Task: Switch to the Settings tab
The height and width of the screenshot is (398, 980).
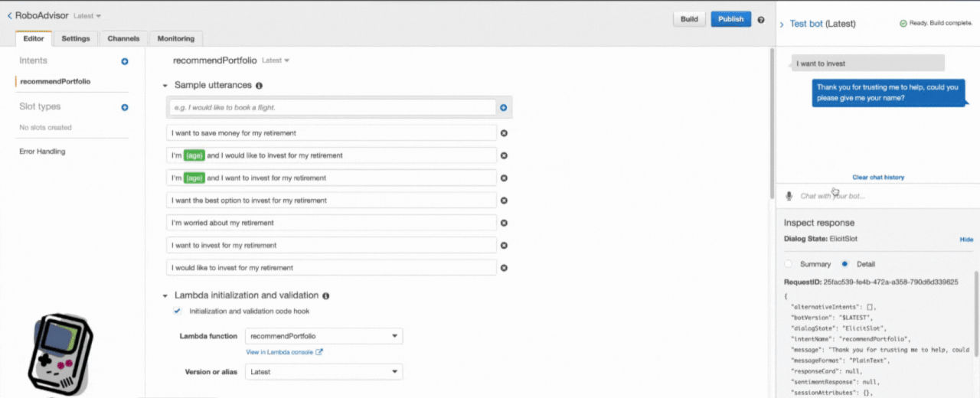Action: coord(76,38)
